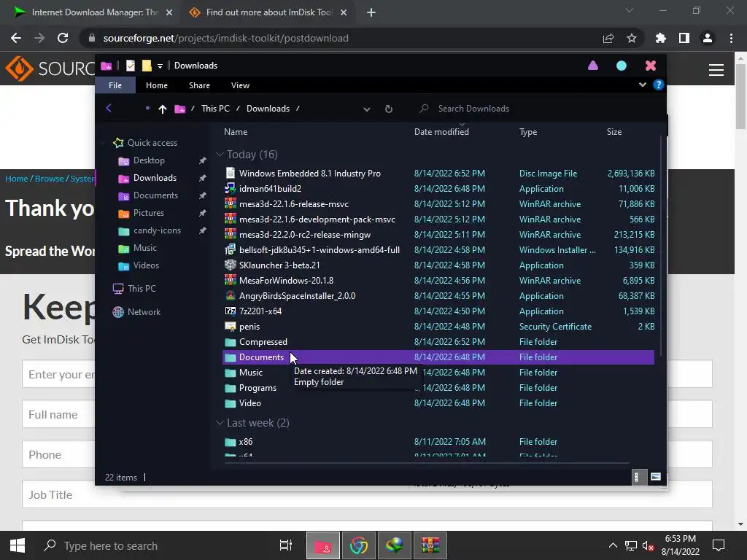Click the AngryBirdsSpaceInstaller_2.0.0 icon
The width and height of the screenshot is (747, 560).
231,296
